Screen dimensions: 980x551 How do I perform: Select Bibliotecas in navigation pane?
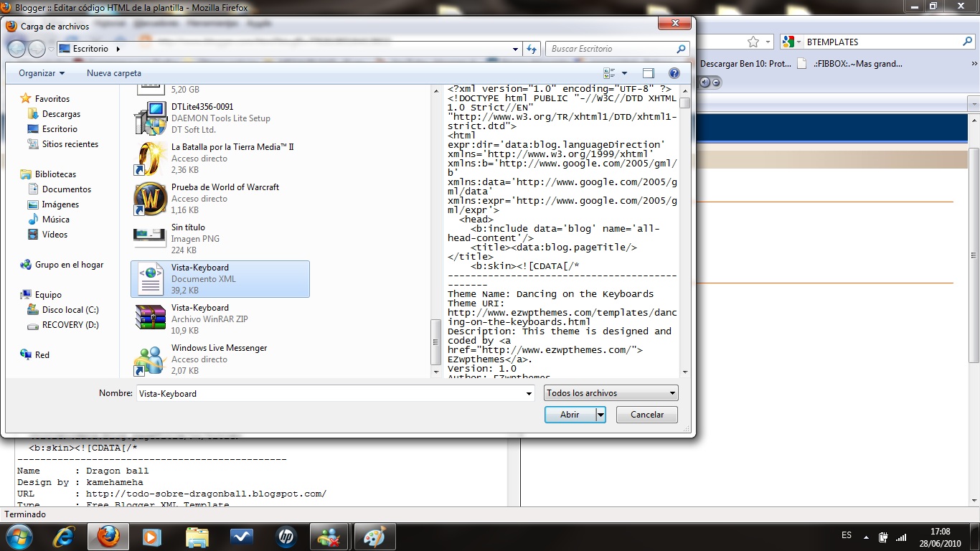[55, 174]
